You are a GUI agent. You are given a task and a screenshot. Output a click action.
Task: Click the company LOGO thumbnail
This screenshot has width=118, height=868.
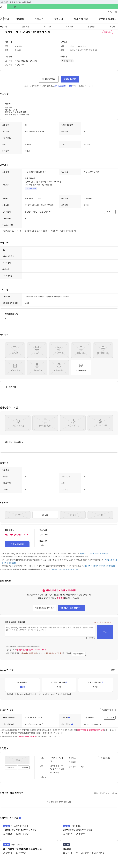pyautogui.click(x=17, y=760)
